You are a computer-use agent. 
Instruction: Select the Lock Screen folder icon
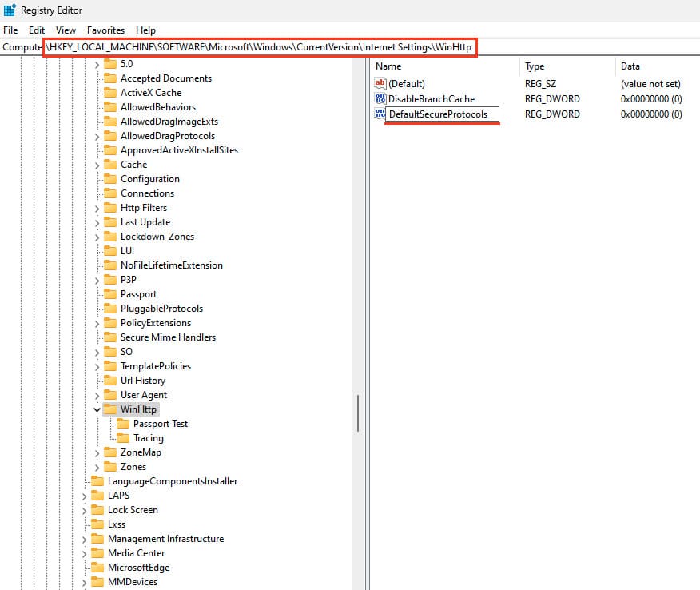pyautogui.click(x=97, y=510)
